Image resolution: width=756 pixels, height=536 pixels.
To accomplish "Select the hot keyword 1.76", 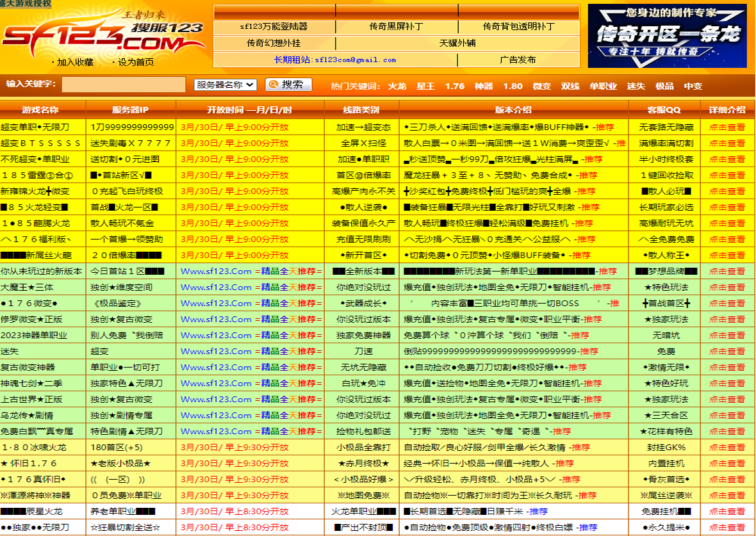I will (x=455, y=86).
